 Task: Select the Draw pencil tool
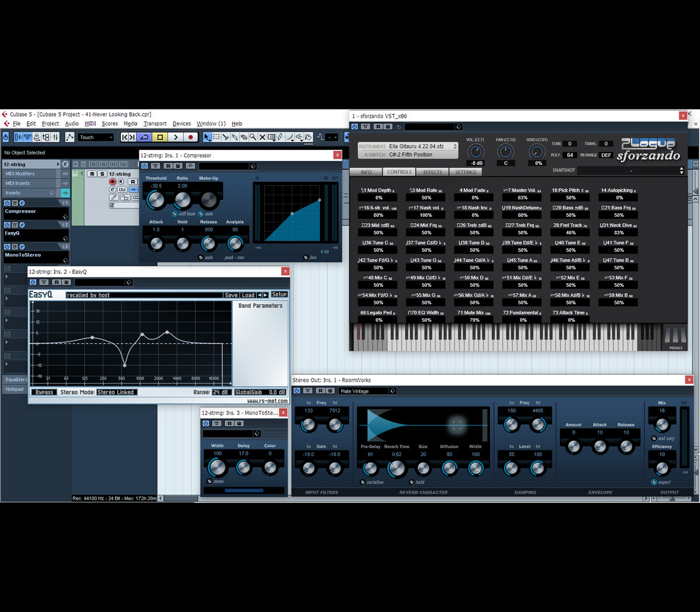pyautogui.click(x=280, y=138)
